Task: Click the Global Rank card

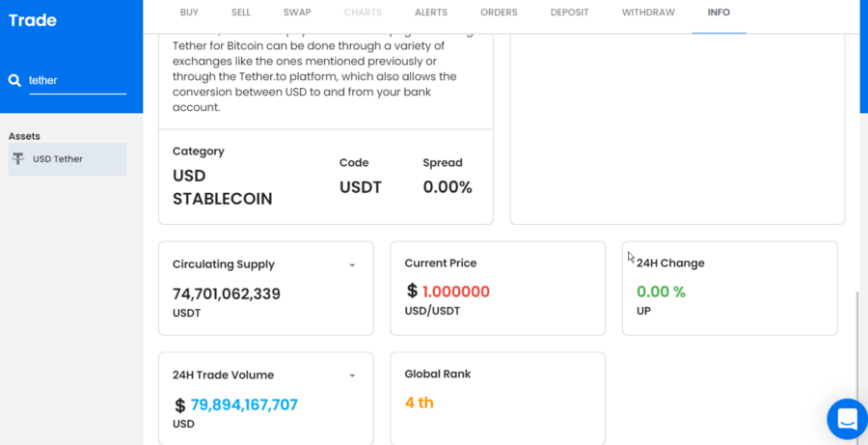Action: click(x=498, y=397)
